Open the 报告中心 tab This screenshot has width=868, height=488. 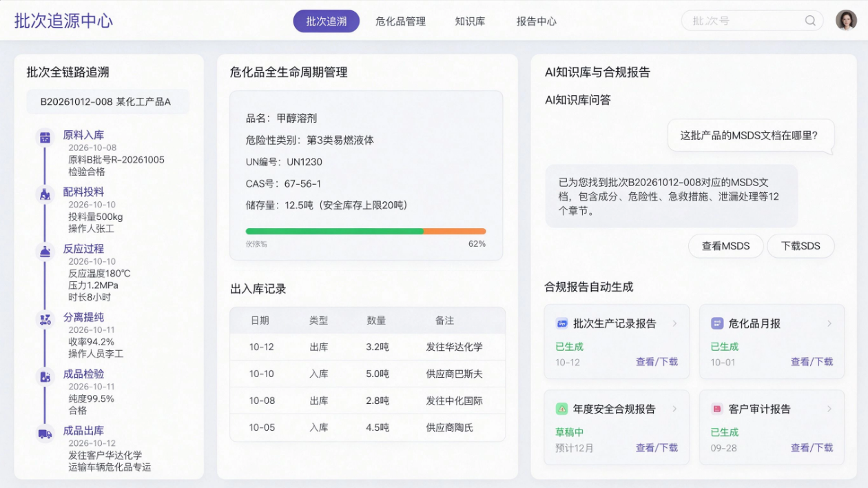537,21
